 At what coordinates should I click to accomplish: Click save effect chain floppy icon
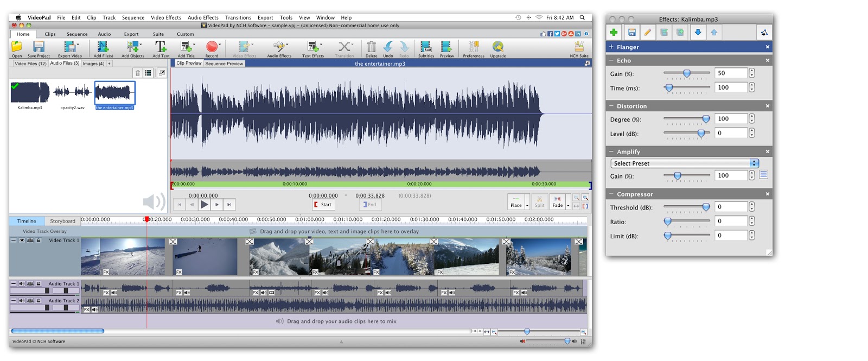(x=632, y=33)
